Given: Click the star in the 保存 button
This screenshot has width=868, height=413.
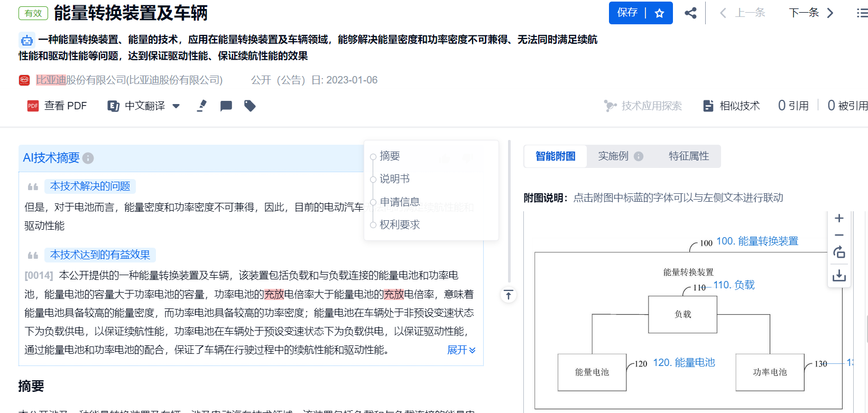Looking at the screenshot, I should pyautogui.click(x=659, y=13).
